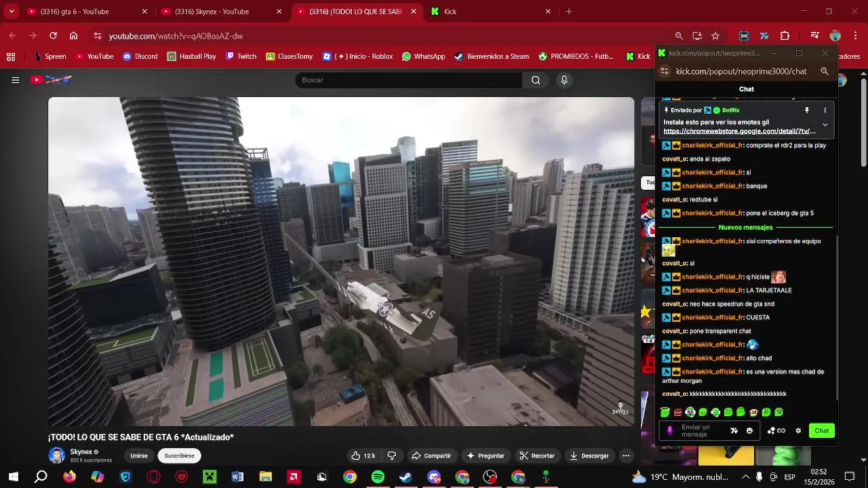
Task: Open the Discord bookmark
Action: [x=140, y=56]
